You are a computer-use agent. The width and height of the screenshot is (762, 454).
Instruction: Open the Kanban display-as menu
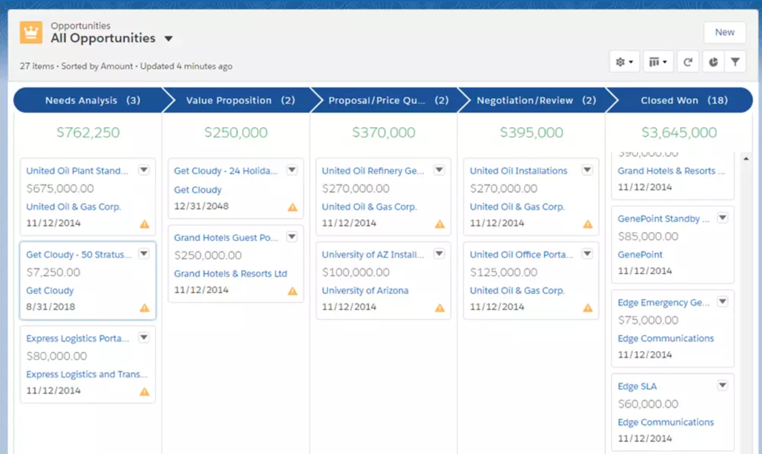657,62
